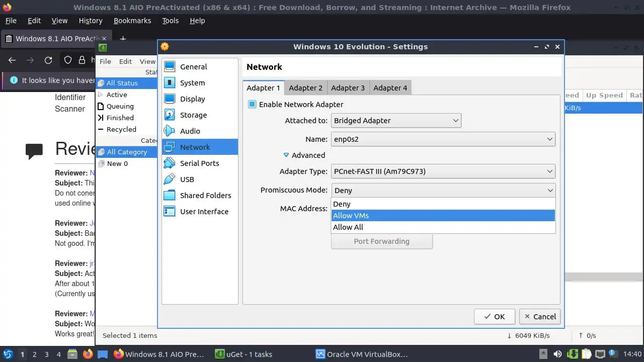Viewport: 644px width, 362px height.
Task: Select the Display monitor icon
Action: [x=170, y=99]
